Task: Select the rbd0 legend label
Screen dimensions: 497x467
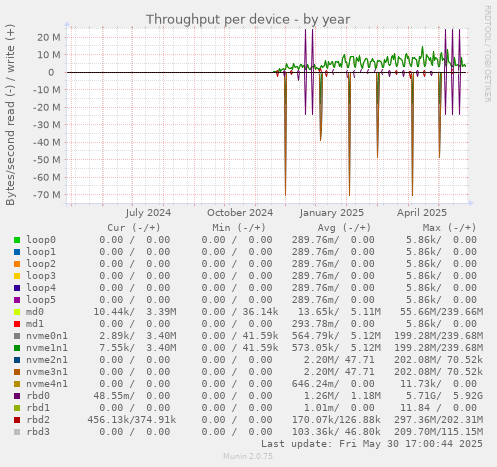Action: tap(38, 396)
